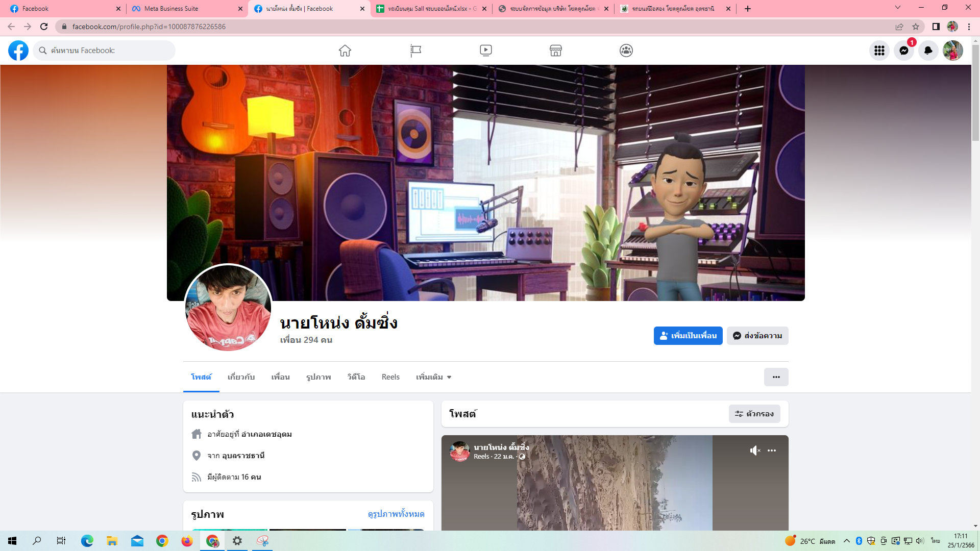Open the profile three-dots options button
Screen dimensions: 980x551
tap(776, 377)
